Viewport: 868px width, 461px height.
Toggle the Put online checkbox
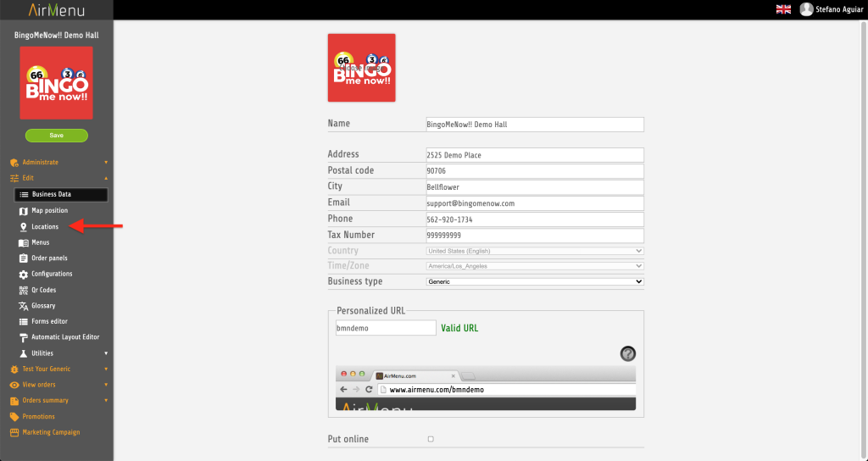click(x=431, y=439)
